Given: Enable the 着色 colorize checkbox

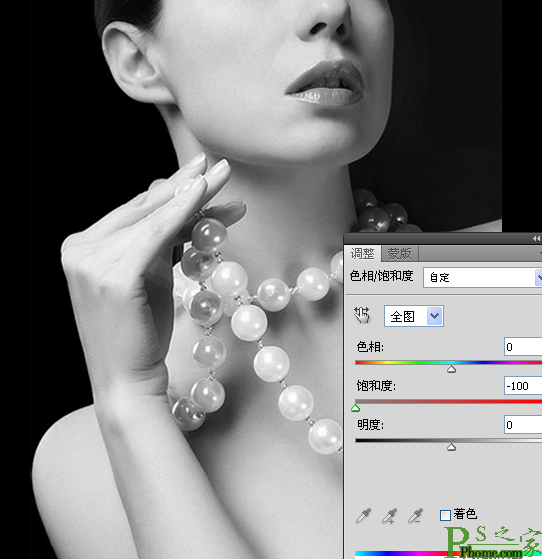Looking at the screenshot, I should (445, 515).
